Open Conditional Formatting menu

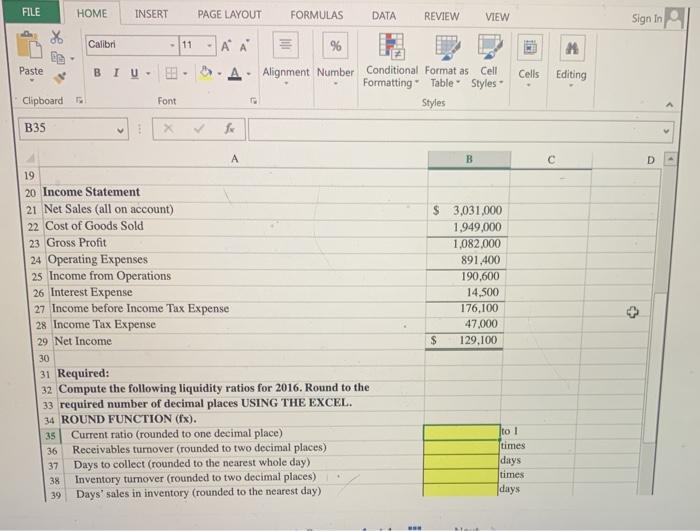click(391, 60)
